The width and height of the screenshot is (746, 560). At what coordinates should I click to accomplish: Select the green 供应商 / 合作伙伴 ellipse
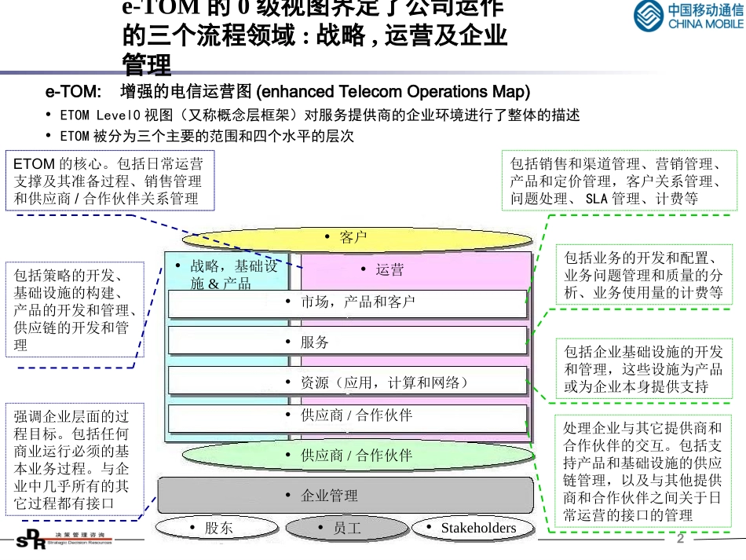[x=358, y=456]
